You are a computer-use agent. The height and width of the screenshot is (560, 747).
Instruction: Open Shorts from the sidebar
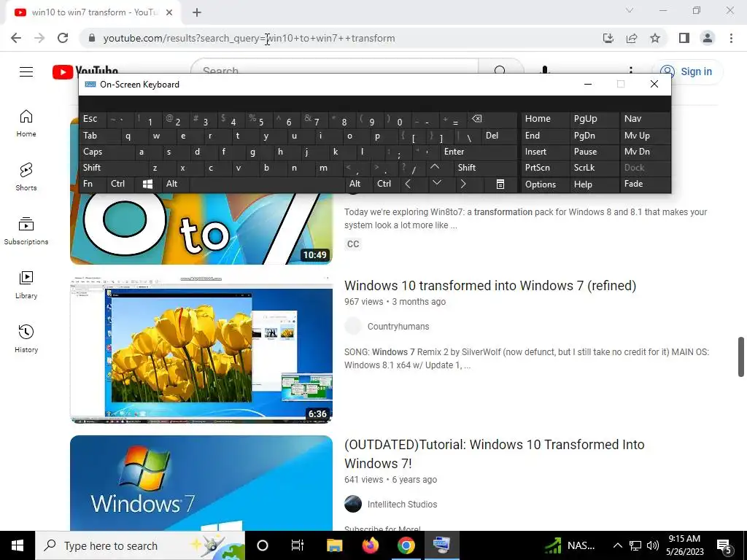[x=26, y=177]
